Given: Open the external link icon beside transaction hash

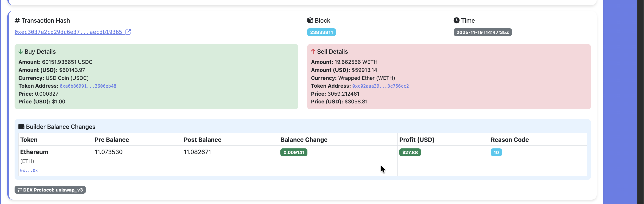Looking at the screenshot, I should (128, 32).
